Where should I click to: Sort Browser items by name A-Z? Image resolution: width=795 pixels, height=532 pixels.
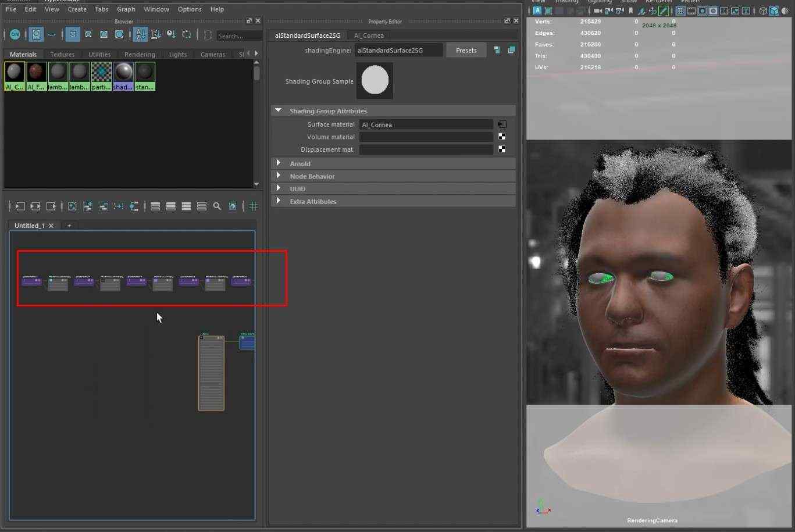[x=140, y=35]
